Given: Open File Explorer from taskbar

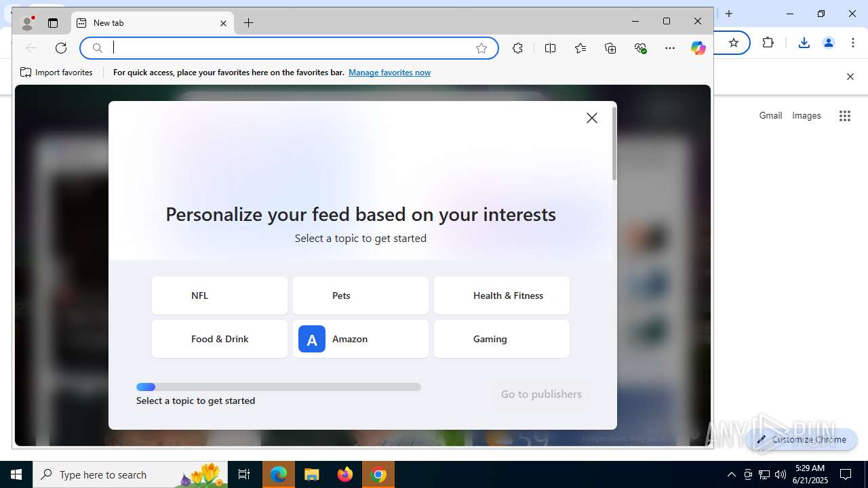Looking at the screenshot, I should coord(312,474).
